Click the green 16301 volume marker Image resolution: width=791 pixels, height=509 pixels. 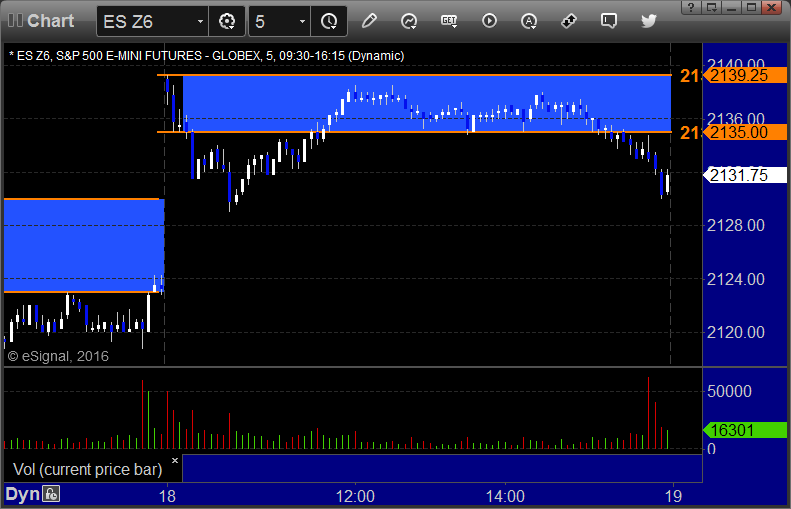(745, 430)
